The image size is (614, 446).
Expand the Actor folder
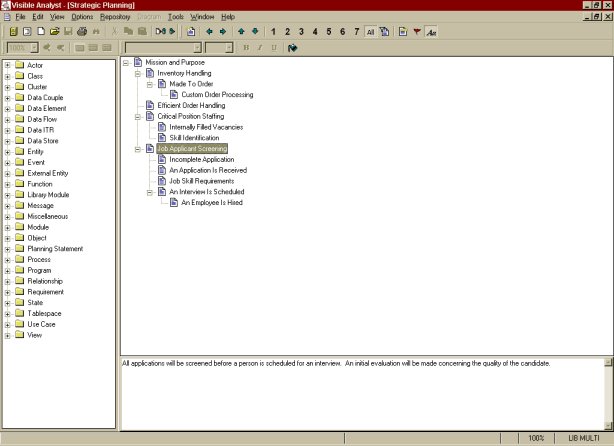(7, 65)
